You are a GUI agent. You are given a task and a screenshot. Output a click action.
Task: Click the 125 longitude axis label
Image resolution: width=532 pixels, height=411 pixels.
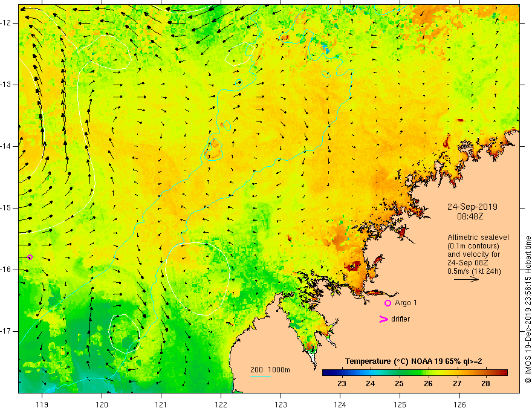[400, 404]
